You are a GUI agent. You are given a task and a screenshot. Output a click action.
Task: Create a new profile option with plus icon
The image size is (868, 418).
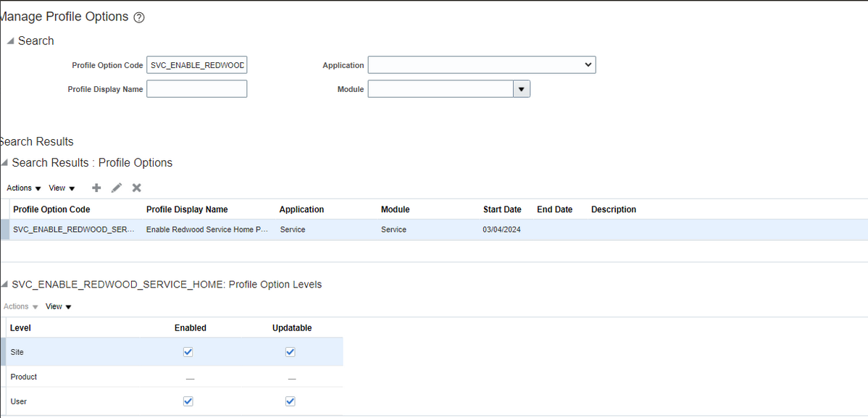pos(96,188)
